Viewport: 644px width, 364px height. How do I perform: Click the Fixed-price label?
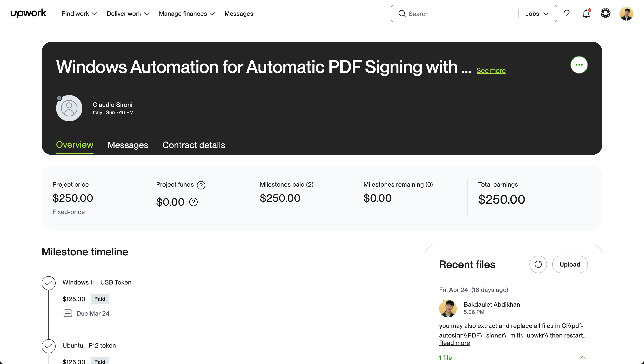click(69, 212)
